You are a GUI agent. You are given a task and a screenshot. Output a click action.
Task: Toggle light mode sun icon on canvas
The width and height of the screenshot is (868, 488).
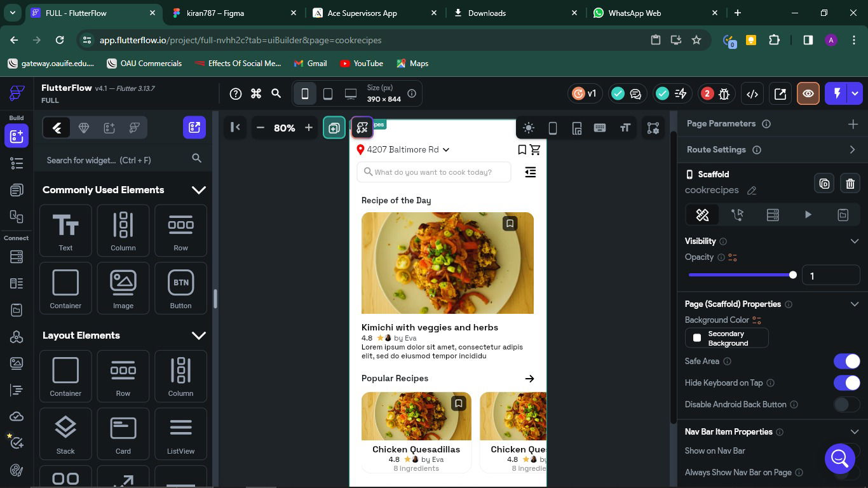point(528,128)
